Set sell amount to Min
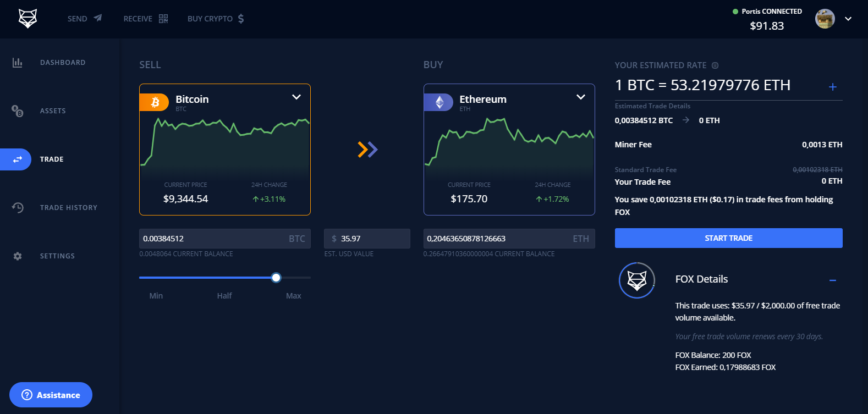868x414 pixels. [x=156, y=296]
